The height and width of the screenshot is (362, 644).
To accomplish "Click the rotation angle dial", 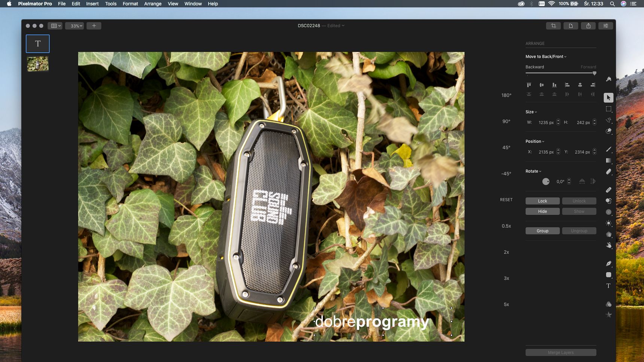I will point(546,181).
